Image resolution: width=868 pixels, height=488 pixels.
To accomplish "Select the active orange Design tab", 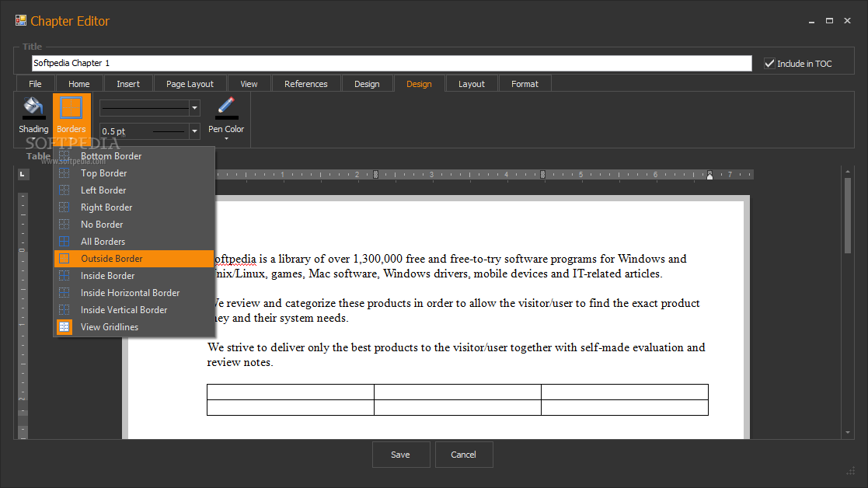I will 419,84.
